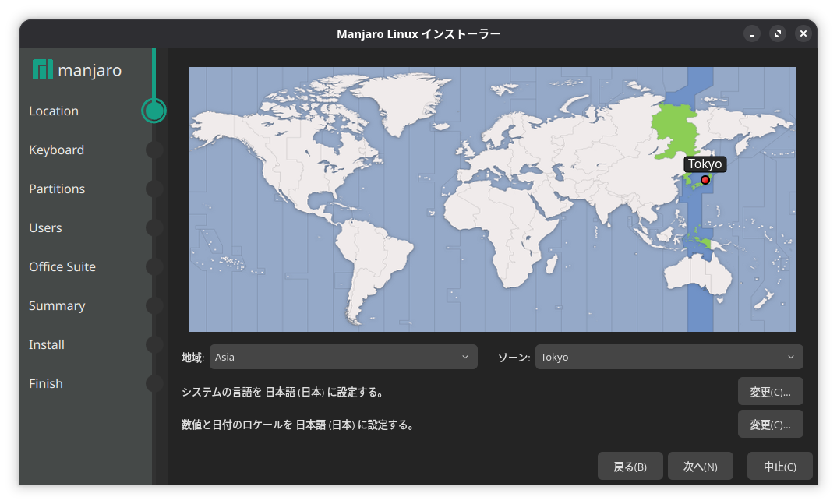The width and height of the screenshot is (837, 504).
Task: Cancel installation with 中止(C) button
Action: point(780,467)
